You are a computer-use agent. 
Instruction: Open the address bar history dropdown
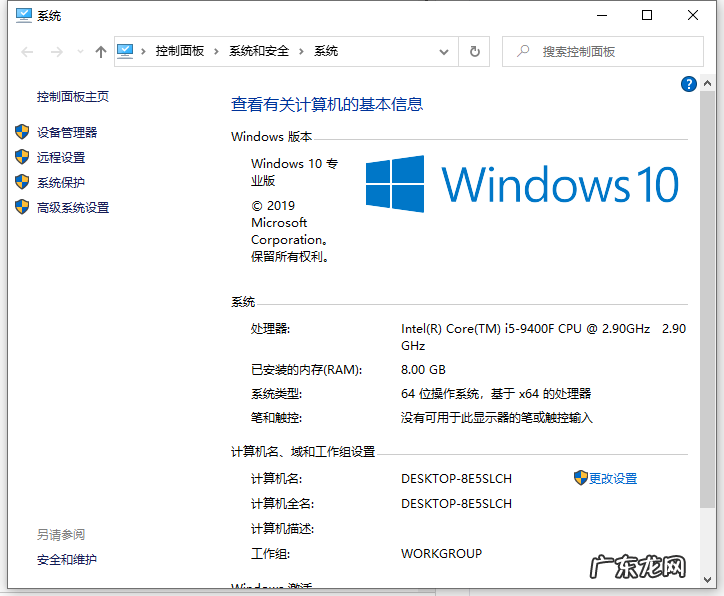tap(444, 52)
